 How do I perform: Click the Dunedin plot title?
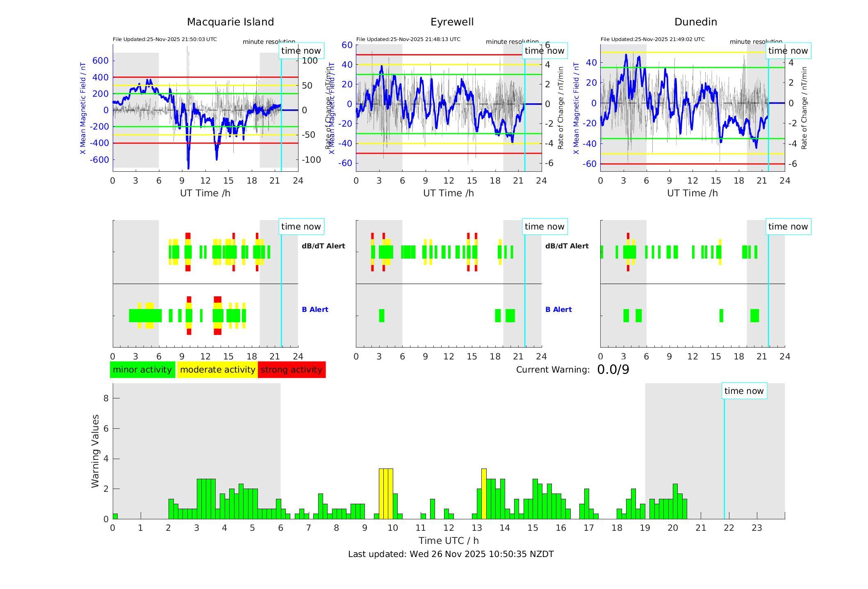695,22
